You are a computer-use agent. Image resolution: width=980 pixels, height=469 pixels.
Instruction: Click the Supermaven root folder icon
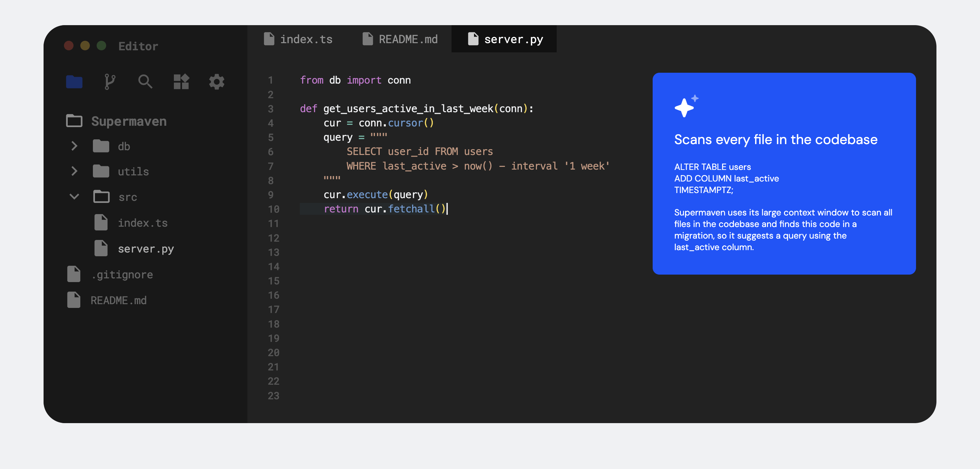click(74, 121)
